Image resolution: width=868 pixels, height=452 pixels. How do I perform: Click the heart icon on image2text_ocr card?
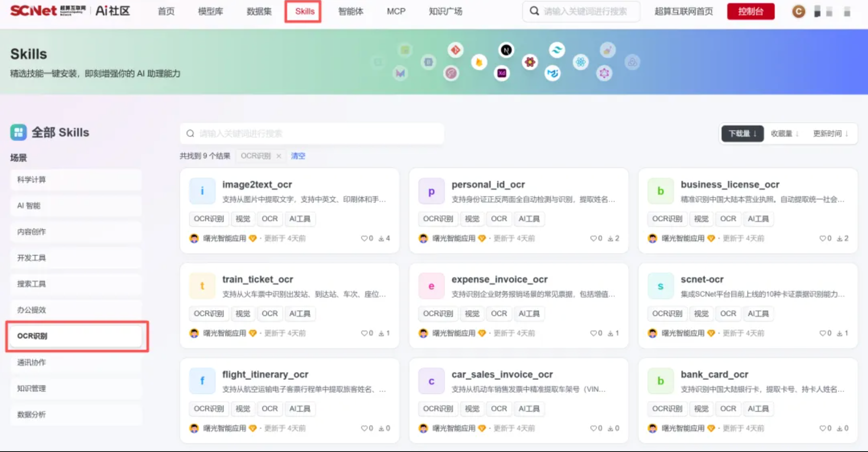point(364,238)
